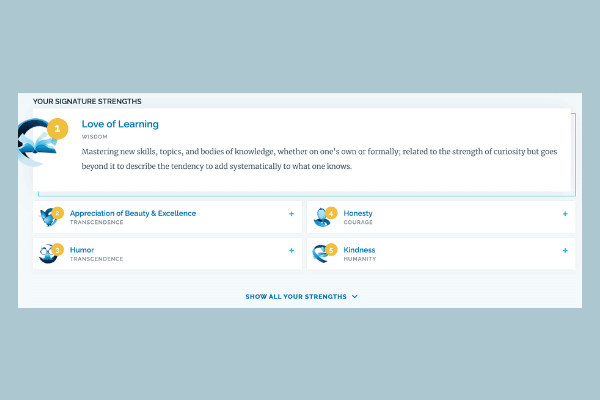Image resolution: width=600 pixels, height=400 pixels.
Task: Click the Kindness hand icon
Action: [321, 254]
